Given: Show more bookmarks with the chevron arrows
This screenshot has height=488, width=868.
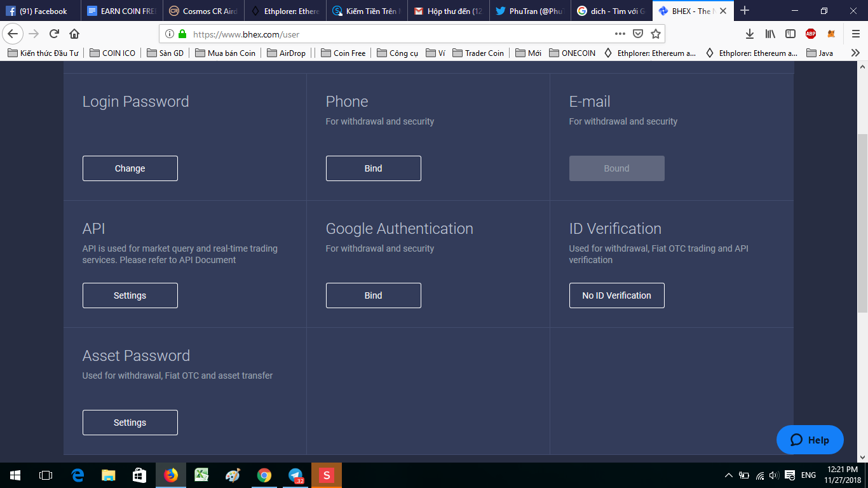Looking at the screenshot, I should point(855,53).
